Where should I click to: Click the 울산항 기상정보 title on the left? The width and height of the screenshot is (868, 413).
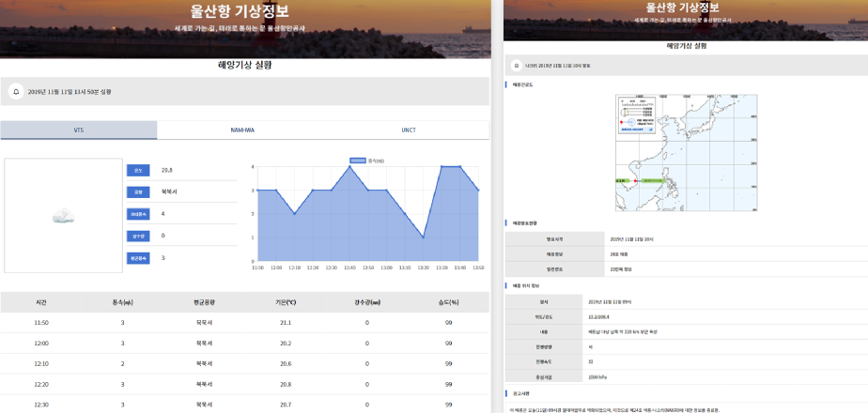pos(244,12)
